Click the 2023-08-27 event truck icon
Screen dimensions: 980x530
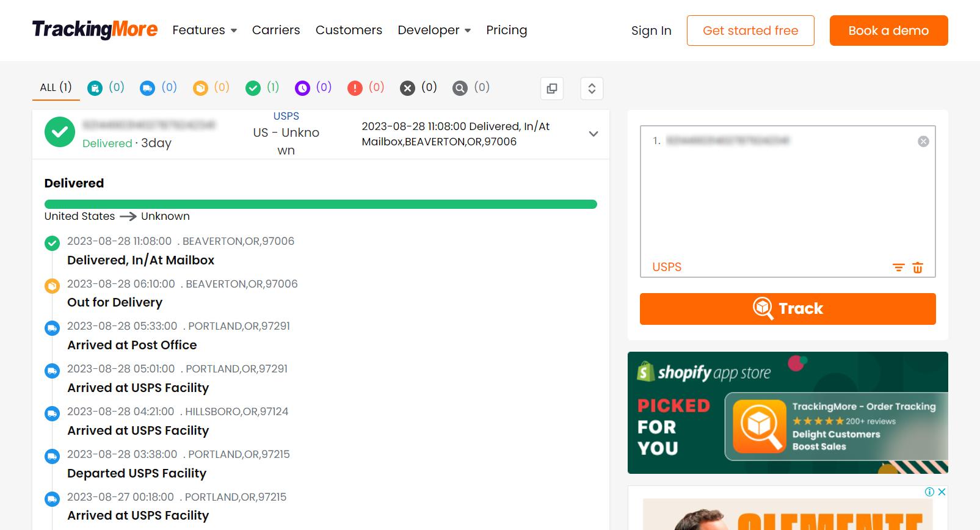[x=53, y=499]
